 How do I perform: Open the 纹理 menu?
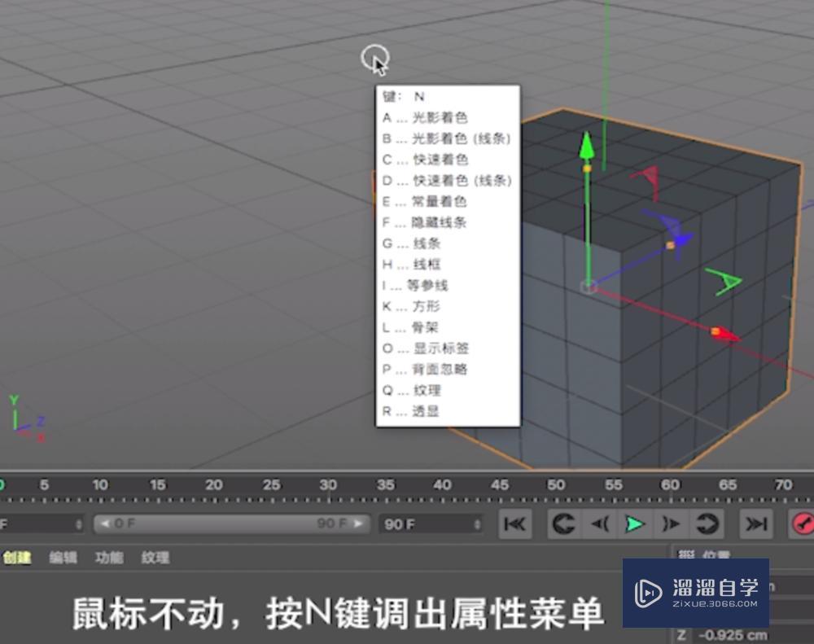click(156, 558)
